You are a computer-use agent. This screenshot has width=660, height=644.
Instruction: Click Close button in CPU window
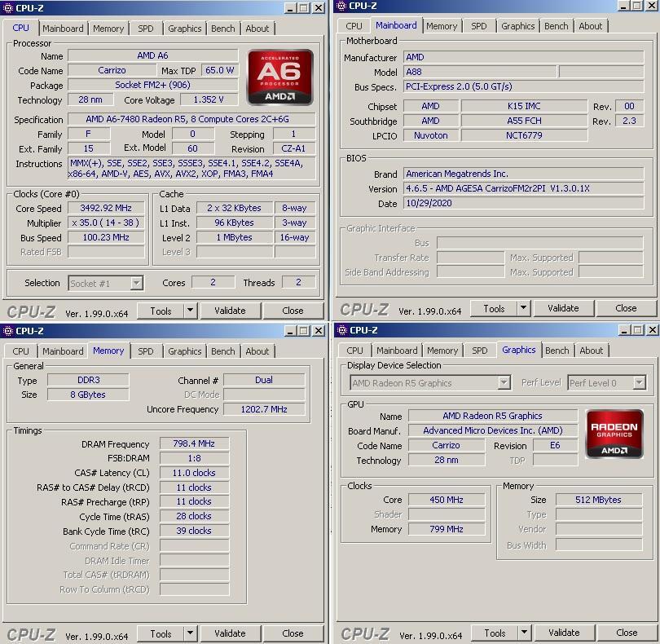pos(293,311)
